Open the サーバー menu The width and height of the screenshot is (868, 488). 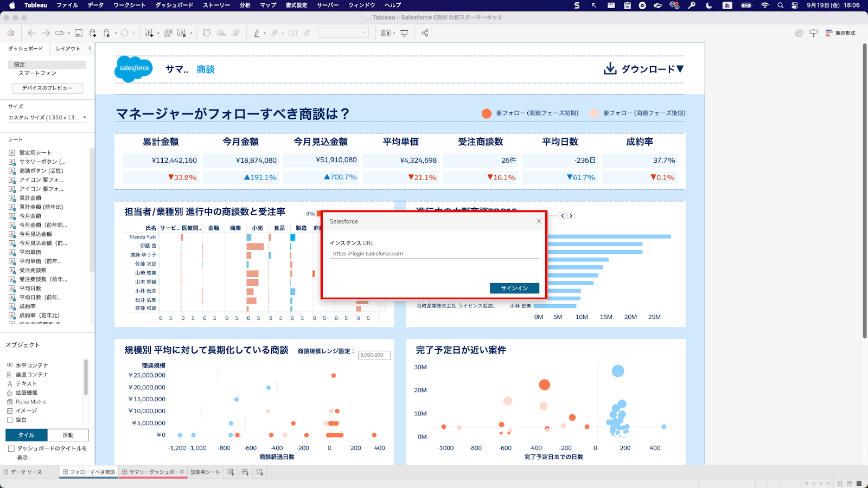coord(328,5)
